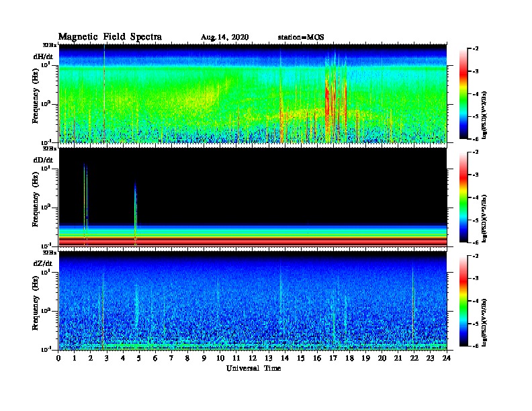Click the "dD/dt" panel label
This screenshot has height=411, width=532.
point(43,160)
